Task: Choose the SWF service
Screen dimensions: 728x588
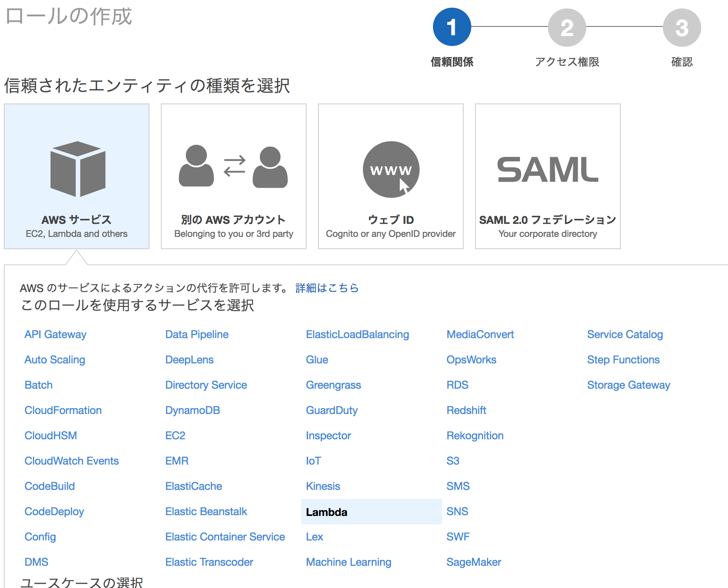Action: point(458,537)
